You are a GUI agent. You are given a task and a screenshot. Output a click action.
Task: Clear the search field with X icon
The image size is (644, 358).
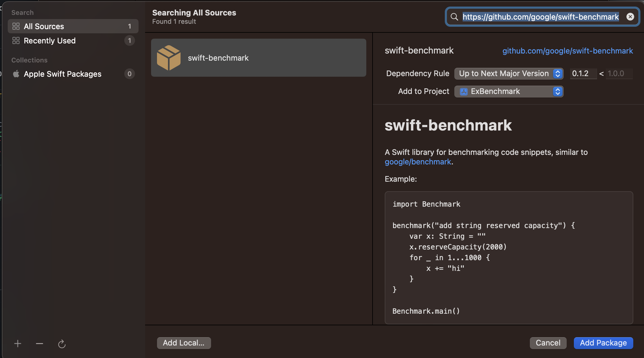point(630,17)
